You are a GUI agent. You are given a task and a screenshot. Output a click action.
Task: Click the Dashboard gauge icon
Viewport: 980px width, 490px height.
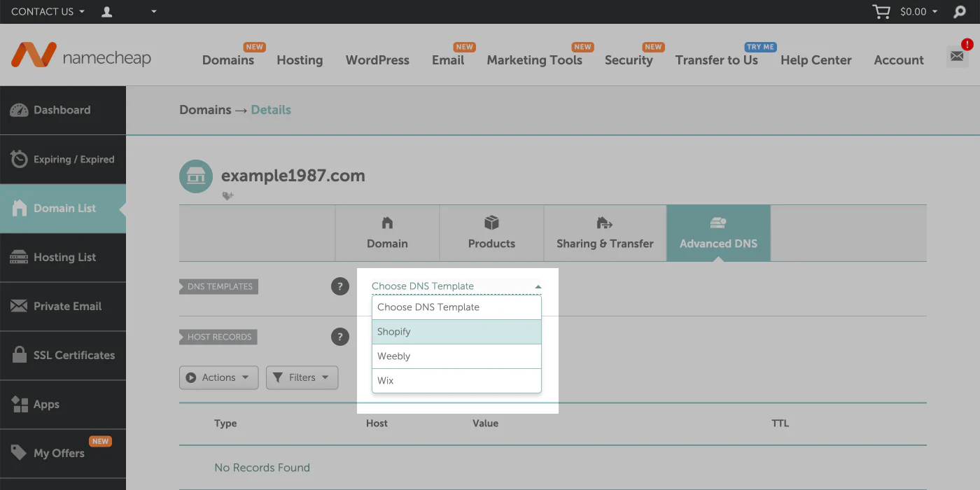[x=20, y=110]
